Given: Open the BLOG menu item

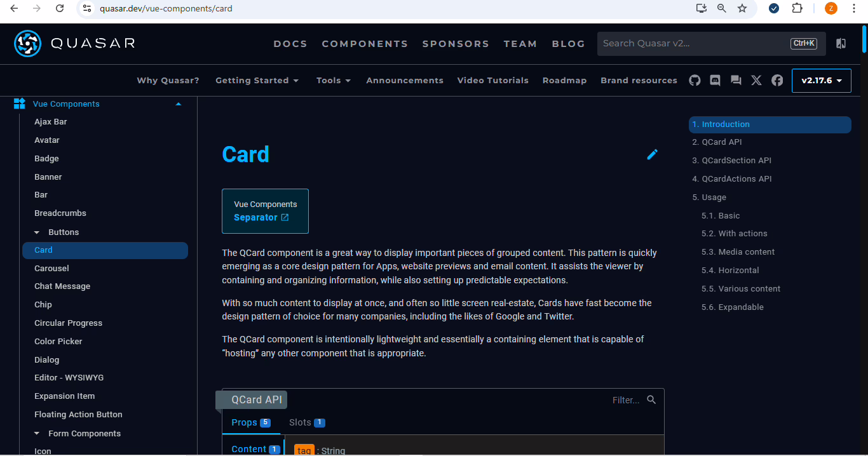Looking at the screenshot, I should (x=569, y=44).
